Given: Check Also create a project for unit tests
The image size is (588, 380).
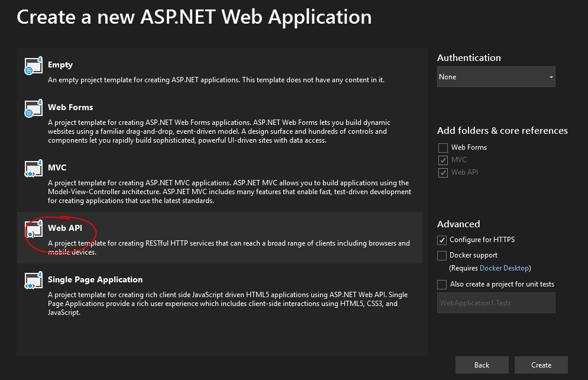Looking at the screenshot, I should pos(442,284).
